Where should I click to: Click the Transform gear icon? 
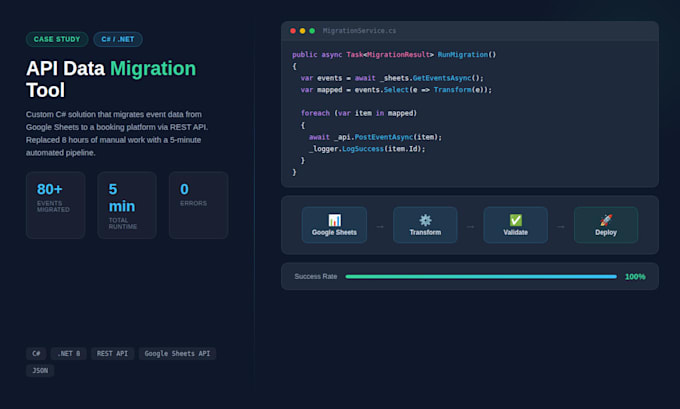(x=425, y=220)
